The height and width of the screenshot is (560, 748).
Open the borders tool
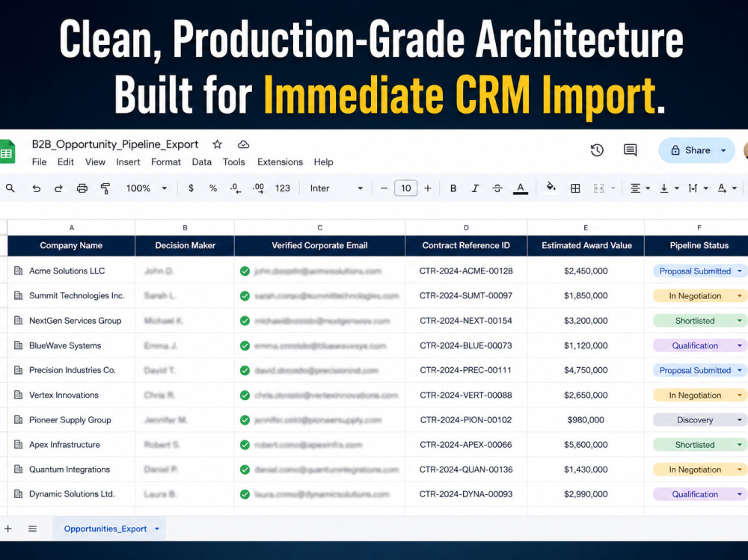coord(575,188)
